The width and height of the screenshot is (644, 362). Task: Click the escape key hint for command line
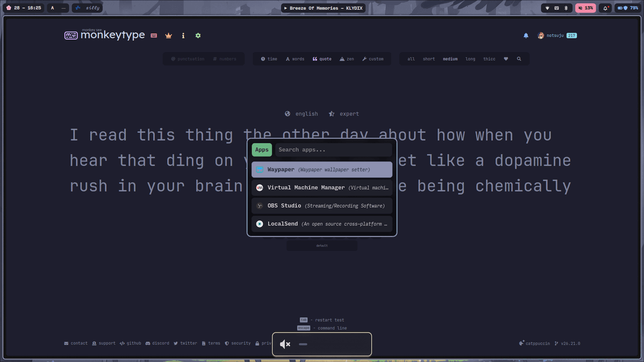tap(304, 328)
